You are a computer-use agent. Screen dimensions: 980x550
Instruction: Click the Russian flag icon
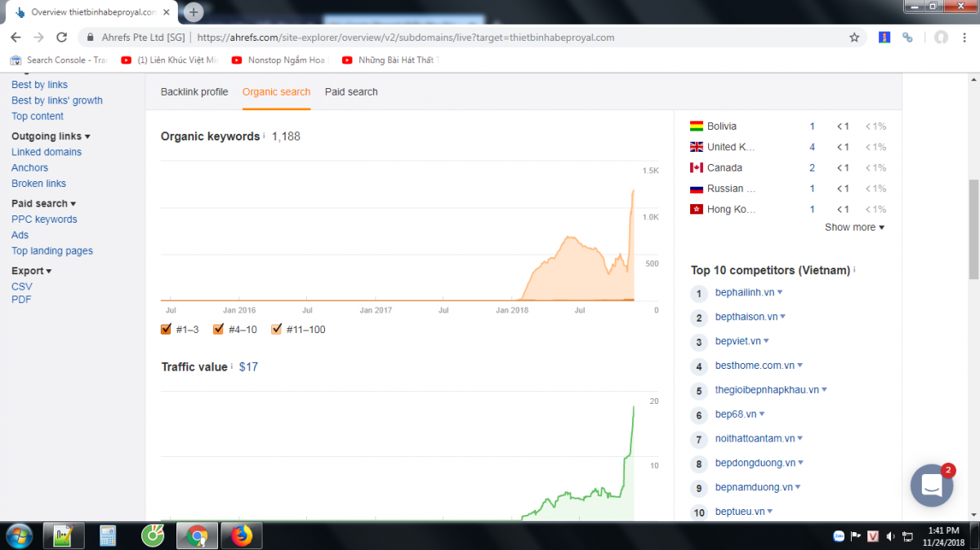pyautogui.click(x=697, y=189)
